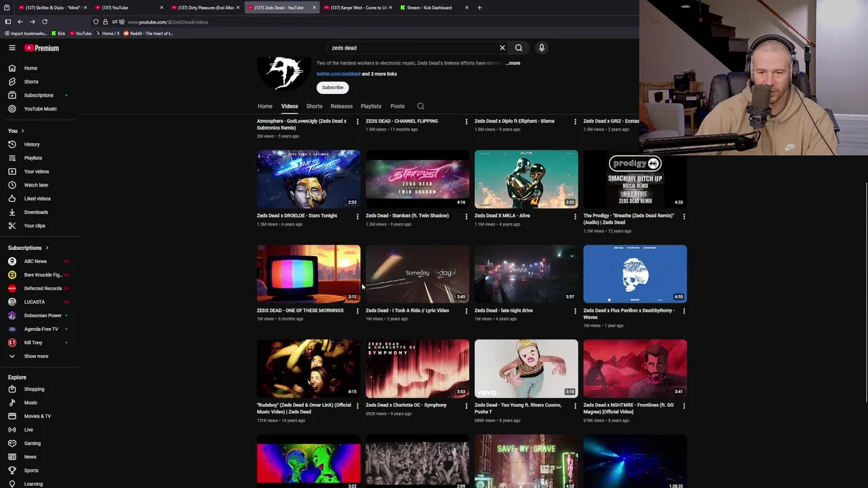Image resolution: width=868 pixels, height=488 pixels.
Task: Open a new browser tab with plus
Action: point(479,7)
